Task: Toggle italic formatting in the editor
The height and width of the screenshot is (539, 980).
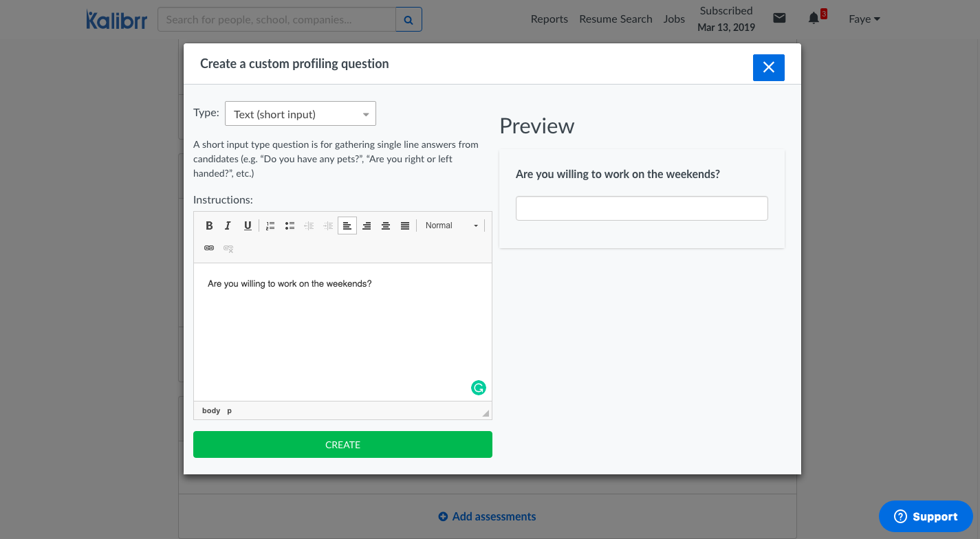Action: pos(228,225)
